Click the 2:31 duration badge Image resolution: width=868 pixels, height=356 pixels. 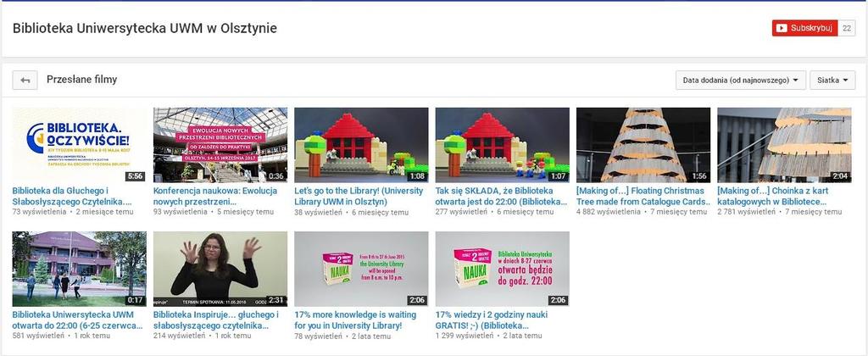point(276,301)
